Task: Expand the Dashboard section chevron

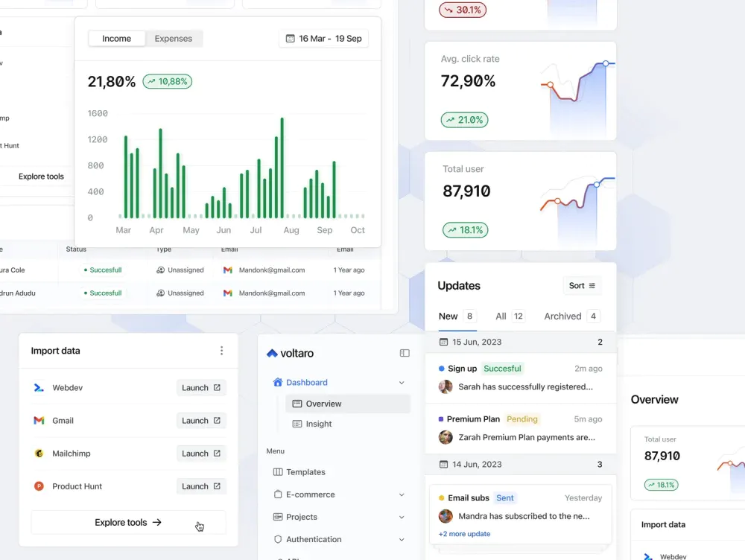Action: [402, 382]
